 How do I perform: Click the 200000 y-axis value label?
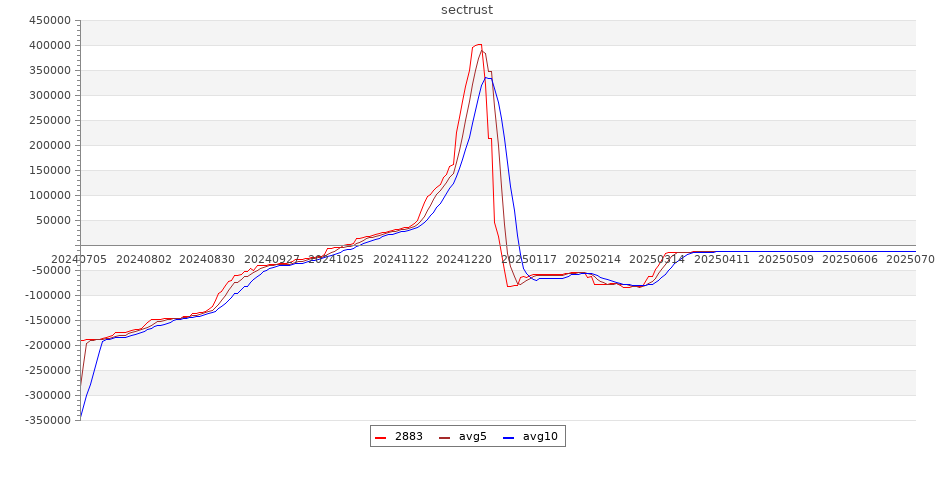tap(50, 145)
